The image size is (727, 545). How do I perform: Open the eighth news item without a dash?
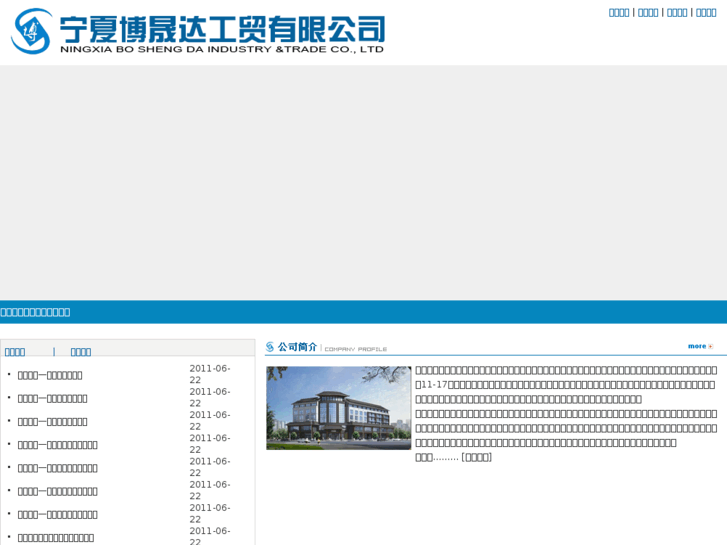pyautogui.click(x=56, y=538)
